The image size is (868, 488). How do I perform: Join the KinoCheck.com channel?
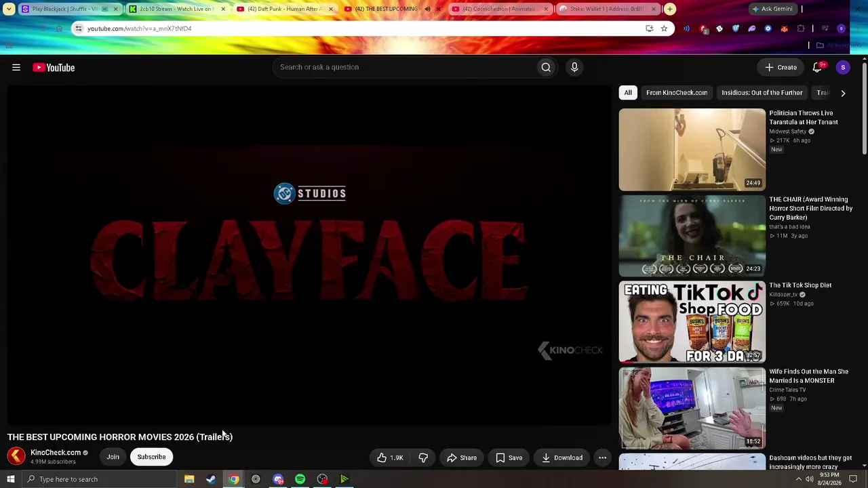113,457
